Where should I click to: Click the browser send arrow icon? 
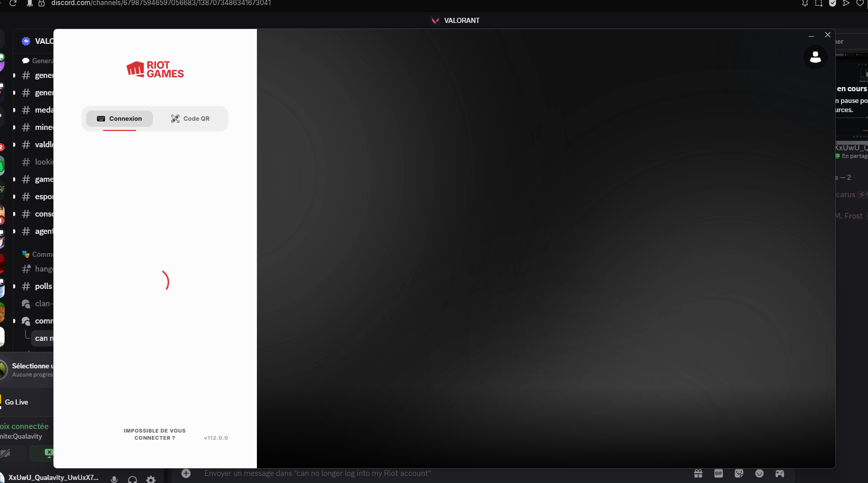(846, 3)
